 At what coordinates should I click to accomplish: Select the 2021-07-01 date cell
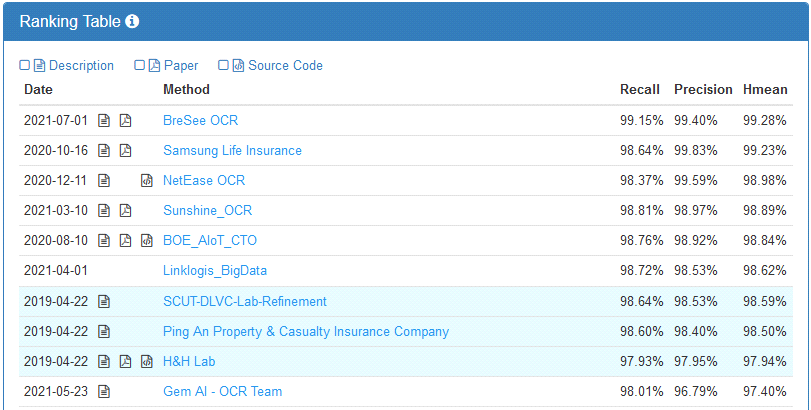click(x=56, y=120)
